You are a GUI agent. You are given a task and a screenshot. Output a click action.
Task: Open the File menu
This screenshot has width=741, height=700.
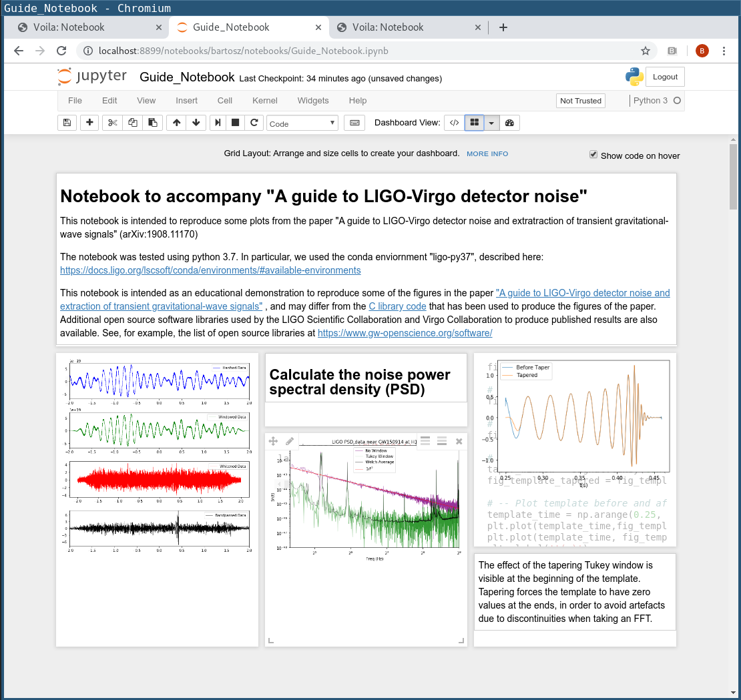point(75,101)
